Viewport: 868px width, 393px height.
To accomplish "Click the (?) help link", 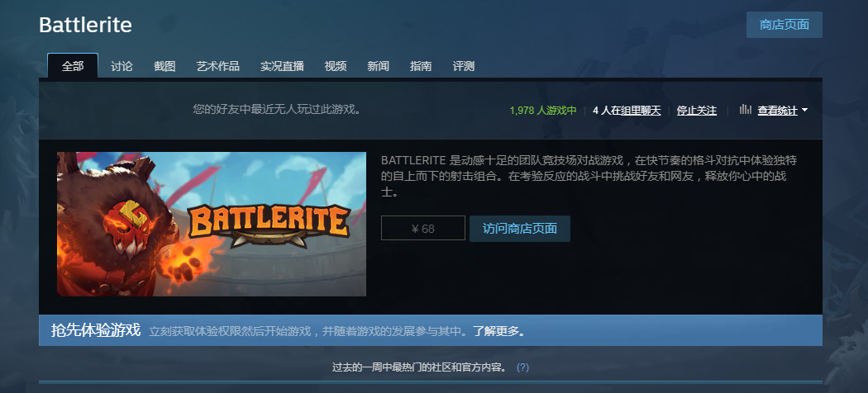I will click(x=522, y=367).
